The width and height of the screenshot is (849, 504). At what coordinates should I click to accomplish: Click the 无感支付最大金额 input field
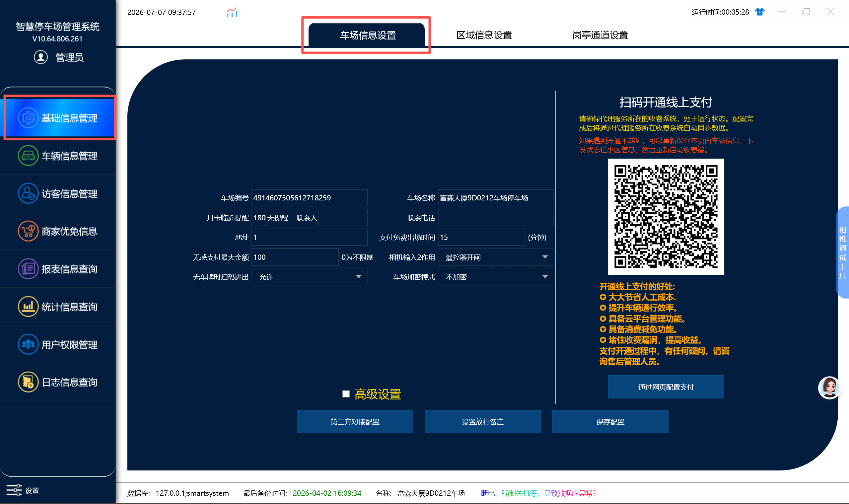[x=295, y=257]
